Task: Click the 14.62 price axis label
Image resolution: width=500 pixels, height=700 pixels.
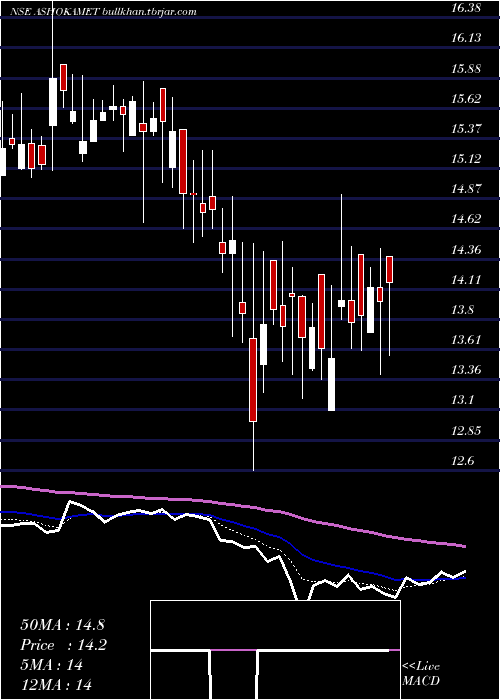Action: point(466,219)
